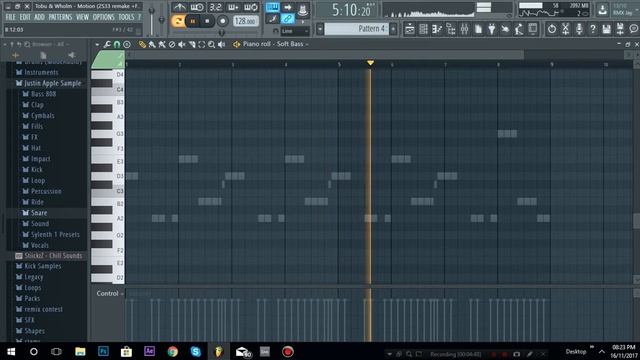Toggle the metronome button
This screenshot has width=640, height=360.
click(x=179, y=7)
